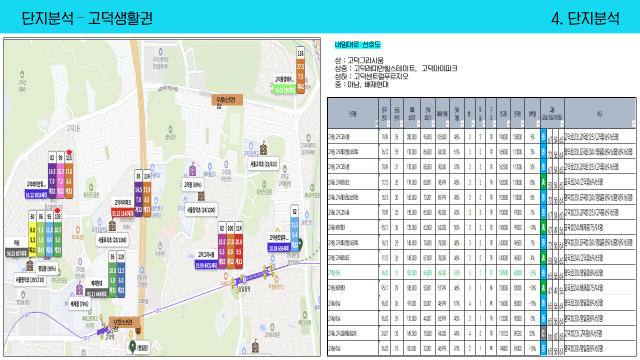640x360 pixels.
Task: Open the filter arrow on the grade column header
Action: coord(562,124)
